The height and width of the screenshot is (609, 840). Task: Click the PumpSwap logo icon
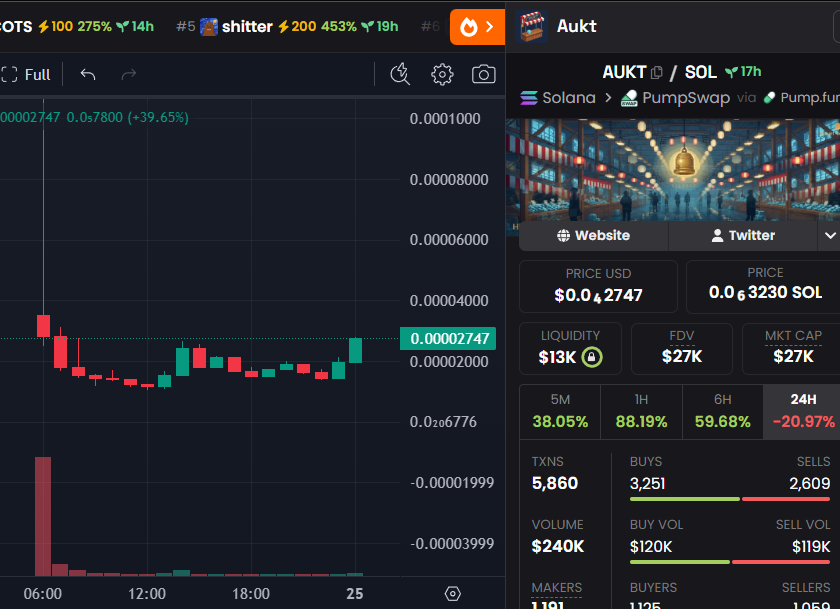click(x=629, y=98)
